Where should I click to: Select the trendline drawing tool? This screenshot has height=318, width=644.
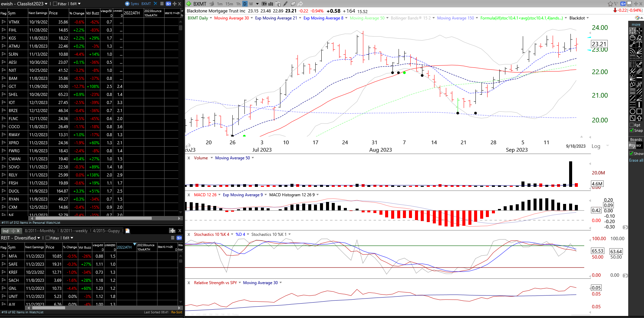pyautogui.click(x=633, y=44)
